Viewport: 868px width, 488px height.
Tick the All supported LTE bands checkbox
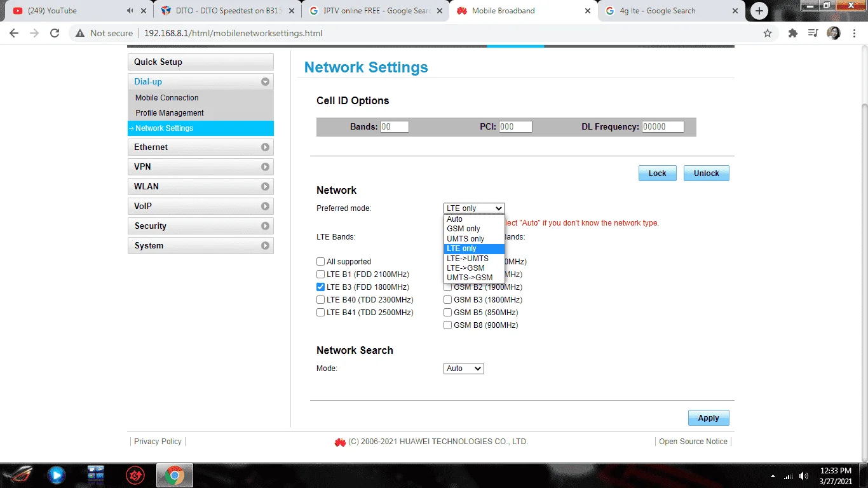[x=321, y=262]
